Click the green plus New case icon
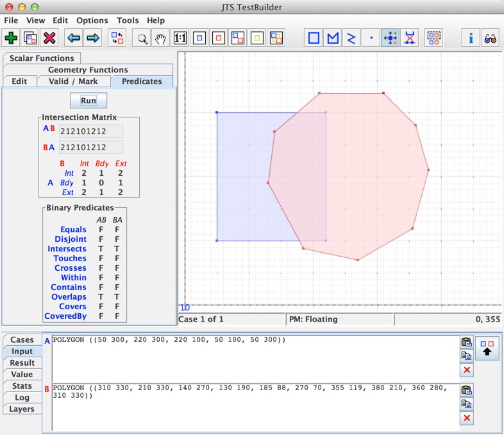 [11, 38]
